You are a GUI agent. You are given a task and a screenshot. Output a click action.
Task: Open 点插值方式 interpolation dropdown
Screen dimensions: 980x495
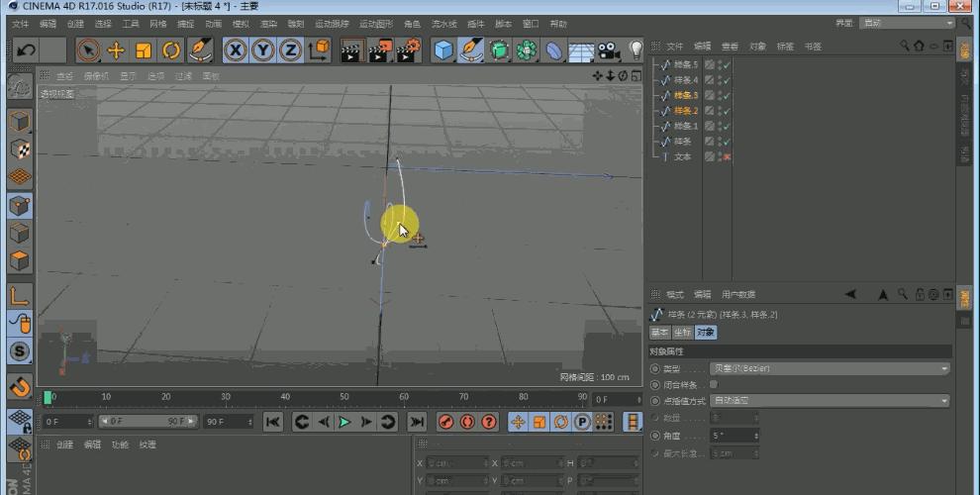[x=830, y=401]
